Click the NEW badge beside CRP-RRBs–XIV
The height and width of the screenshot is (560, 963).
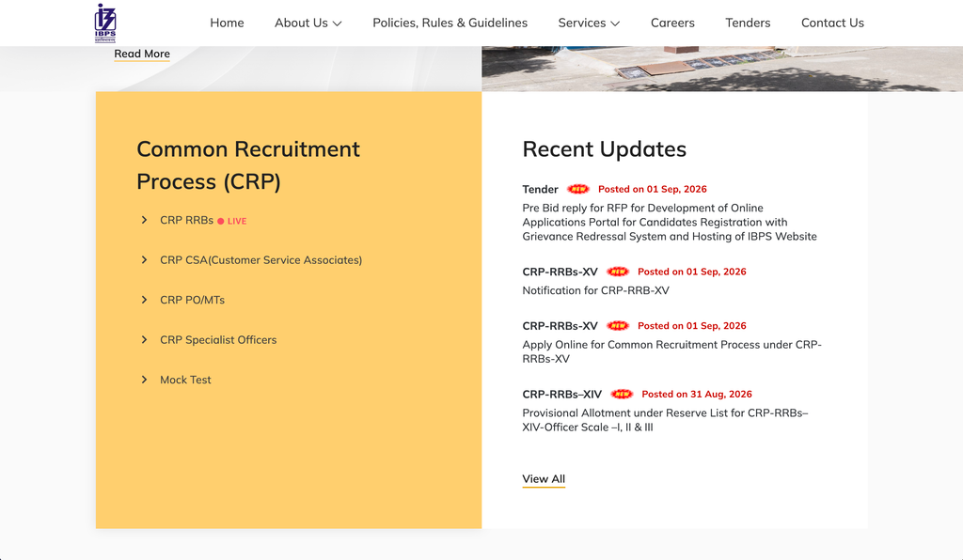[x=622, y=395]
